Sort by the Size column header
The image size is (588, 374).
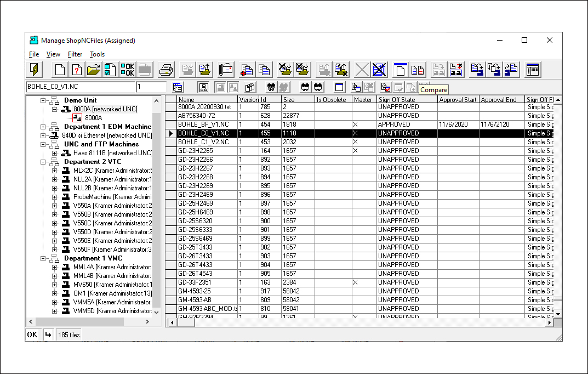coord(298,100)
